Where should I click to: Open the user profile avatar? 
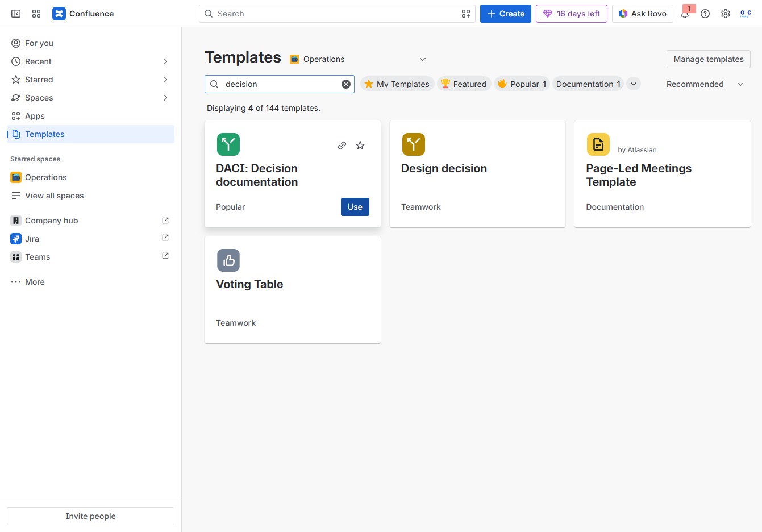point(746,14)
